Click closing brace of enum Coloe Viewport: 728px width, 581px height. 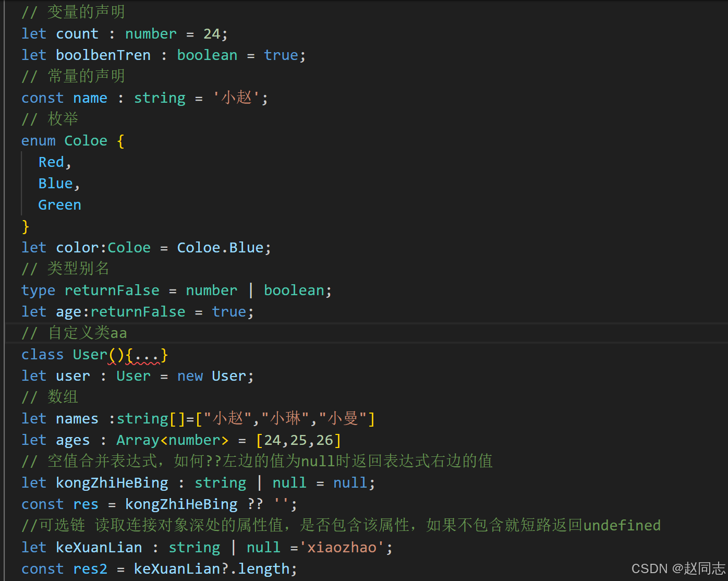pos(26,226)
